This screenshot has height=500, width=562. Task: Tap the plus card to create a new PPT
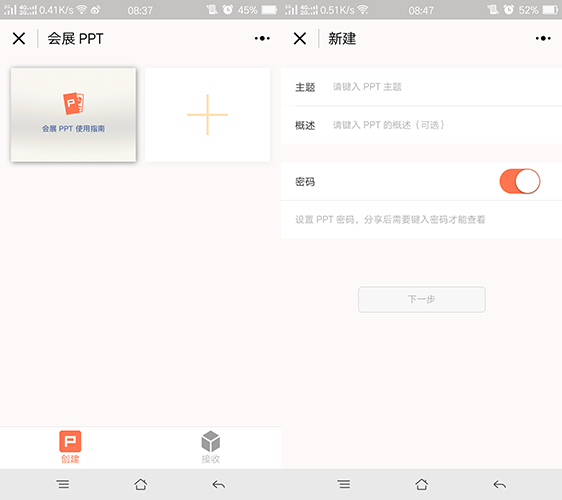point(208,115)
